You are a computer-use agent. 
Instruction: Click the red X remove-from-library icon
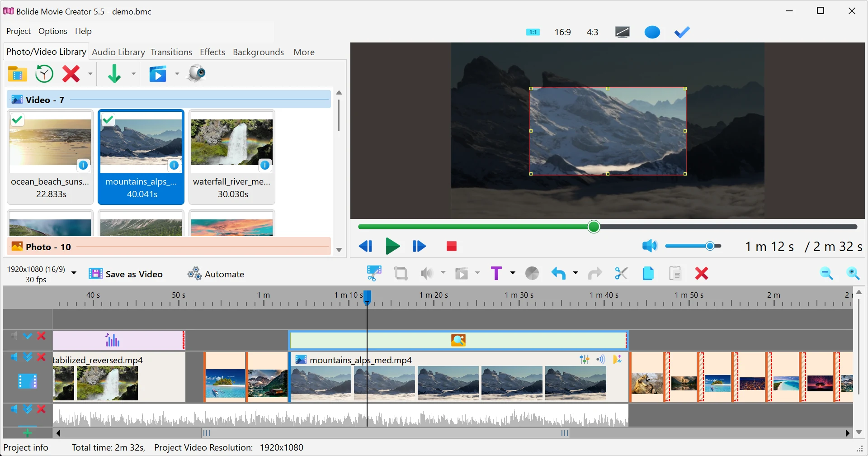tap(71, 74)
